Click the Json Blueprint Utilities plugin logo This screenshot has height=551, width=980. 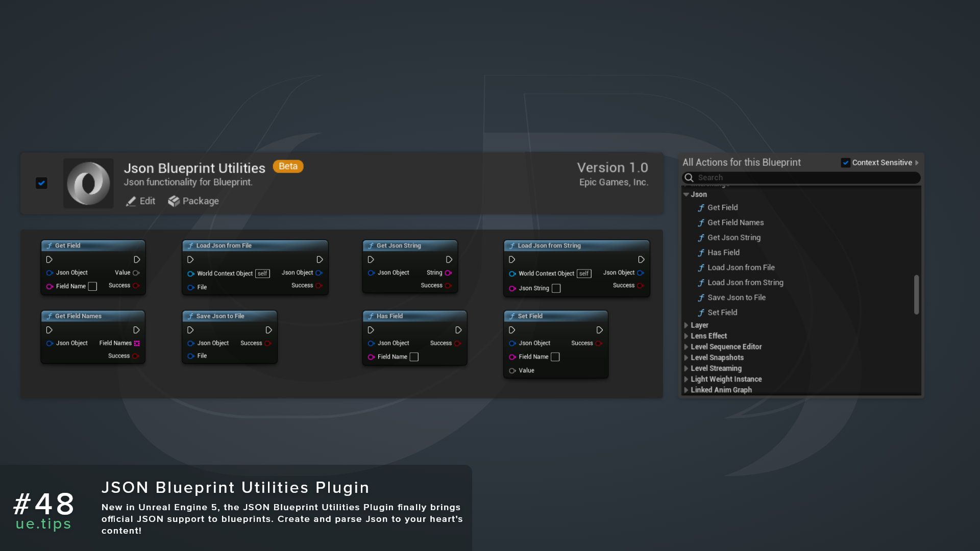88,184
